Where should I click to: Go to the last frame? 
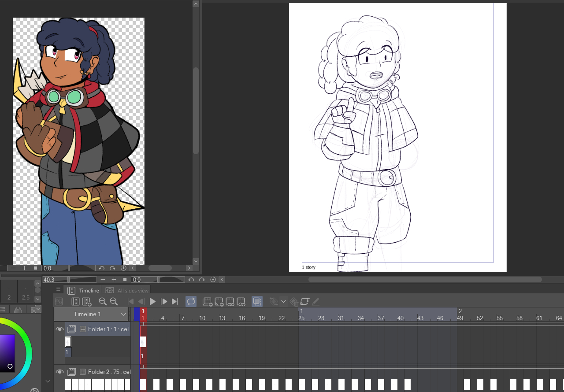(x=175, y=302)
